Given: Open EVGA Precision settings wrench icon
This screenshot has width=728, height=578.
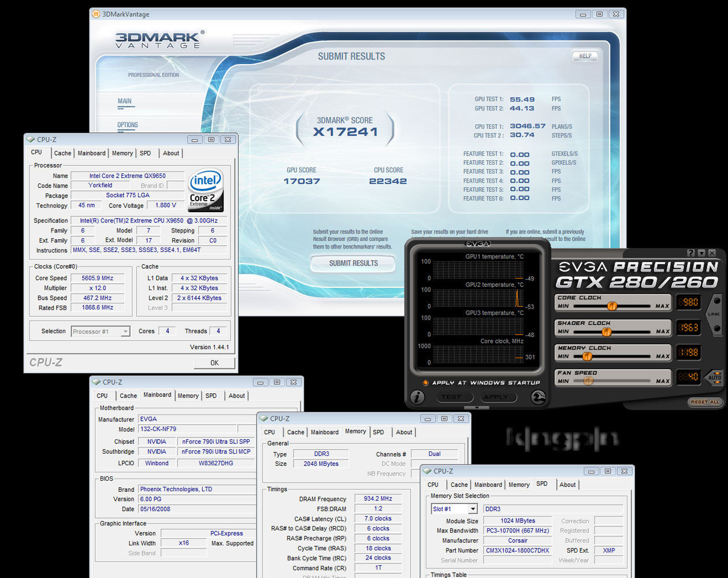Looking at the screenshot, I should pos(538,397).
